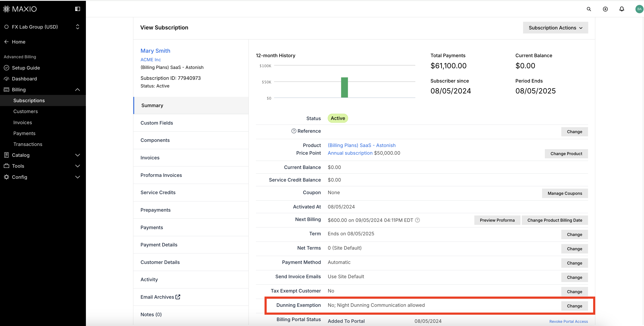Click the Catalog document icon
Screen dimensions: 644x326
pos(6,155)
